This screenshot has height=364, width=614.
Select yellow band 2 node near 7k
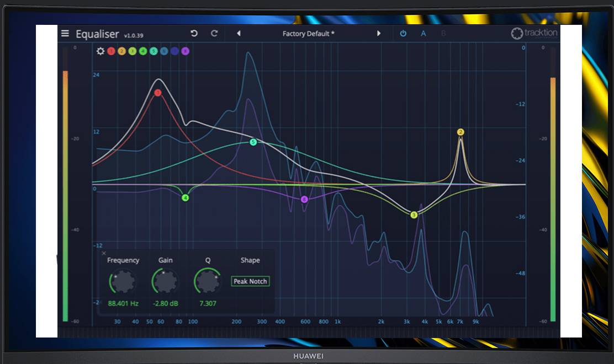coord(460,132)
